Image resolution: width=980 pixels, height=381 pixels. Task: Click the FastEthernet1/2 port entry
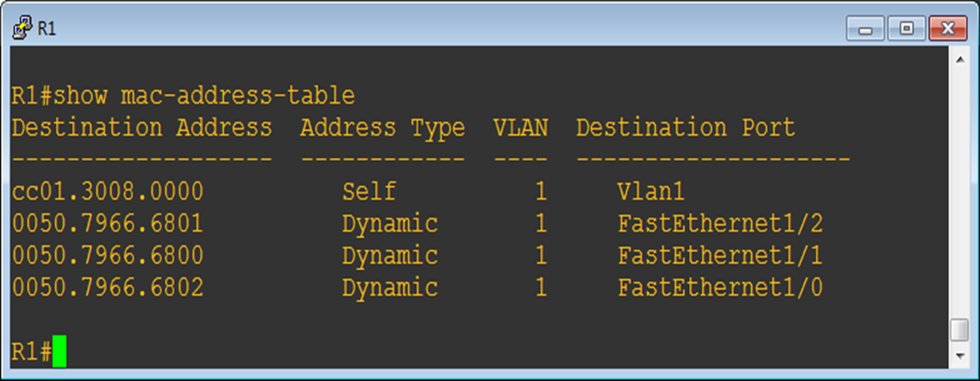[x=720, y=224]
